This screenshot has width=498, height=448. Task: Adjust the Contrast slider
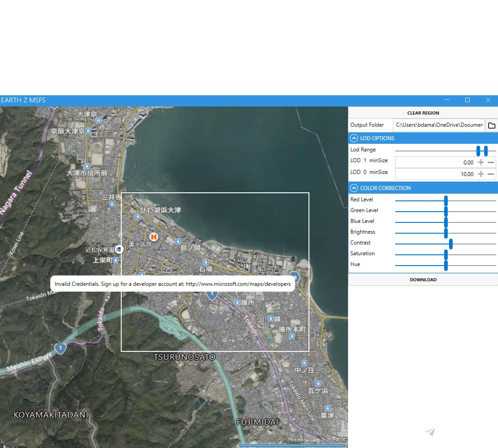[x=451, y=243]
